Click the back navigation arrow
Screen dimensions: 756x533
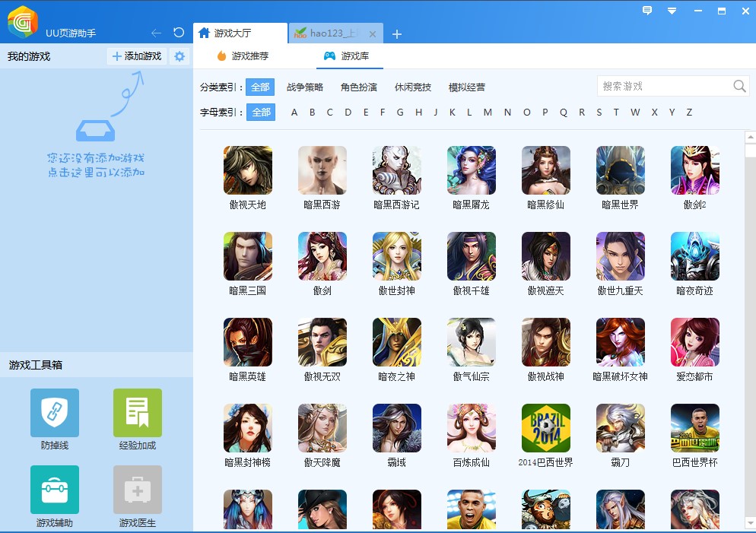click(x=157, y=33)
